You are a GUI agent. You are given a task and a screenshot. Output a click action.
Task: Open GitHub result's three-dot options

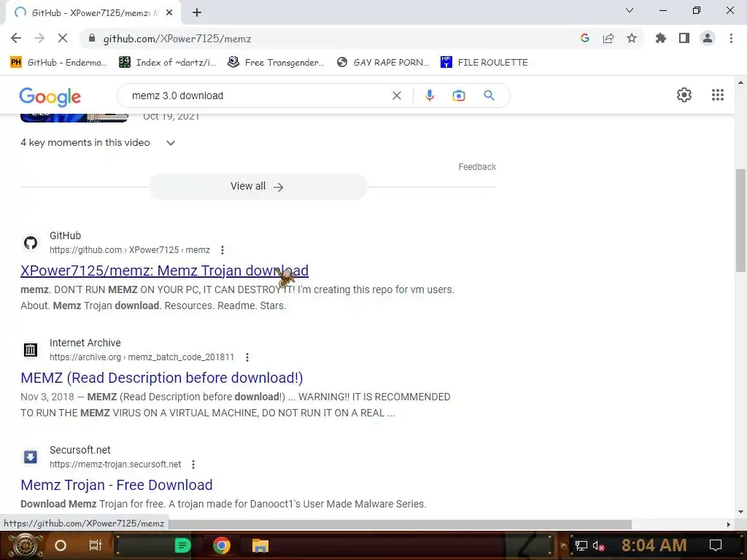tap(222, 250)
